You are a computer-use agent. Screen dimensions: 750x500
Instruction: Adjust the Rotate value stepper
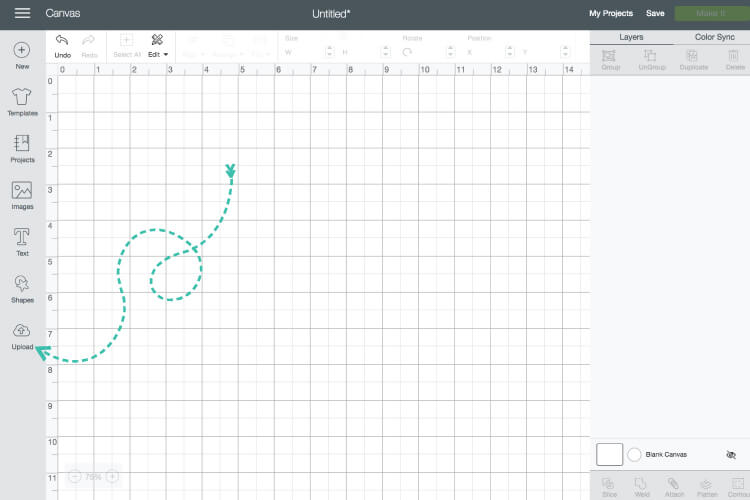(x=450, y=52)
